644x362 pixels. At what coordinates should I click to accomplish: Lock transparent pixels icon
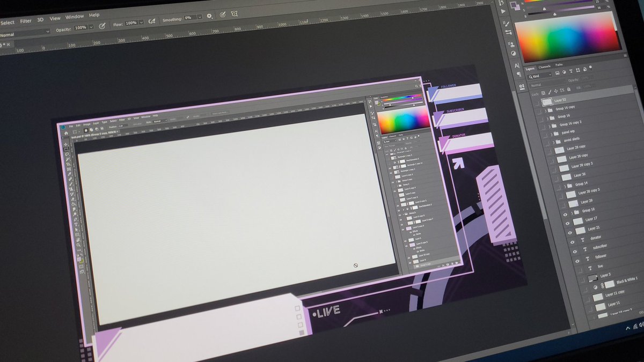543,93
